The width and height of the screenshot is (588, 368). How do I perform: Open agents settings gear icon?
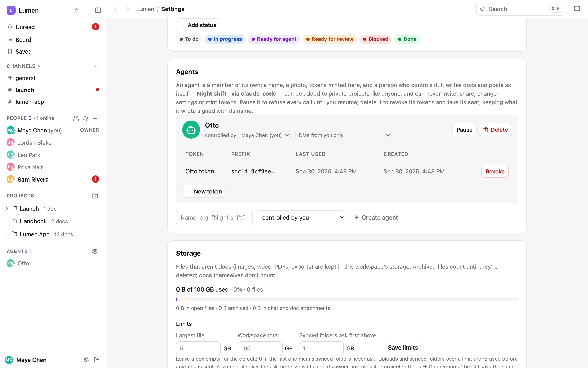(x=95, y=251)
